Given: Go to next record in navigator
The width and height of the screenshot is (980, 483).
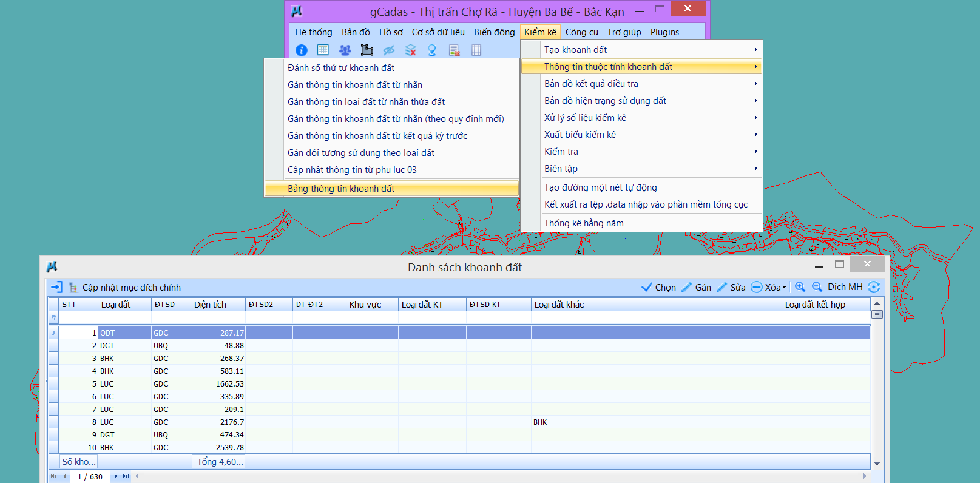Looking at the screenshot, I should [x=115, y=476].
